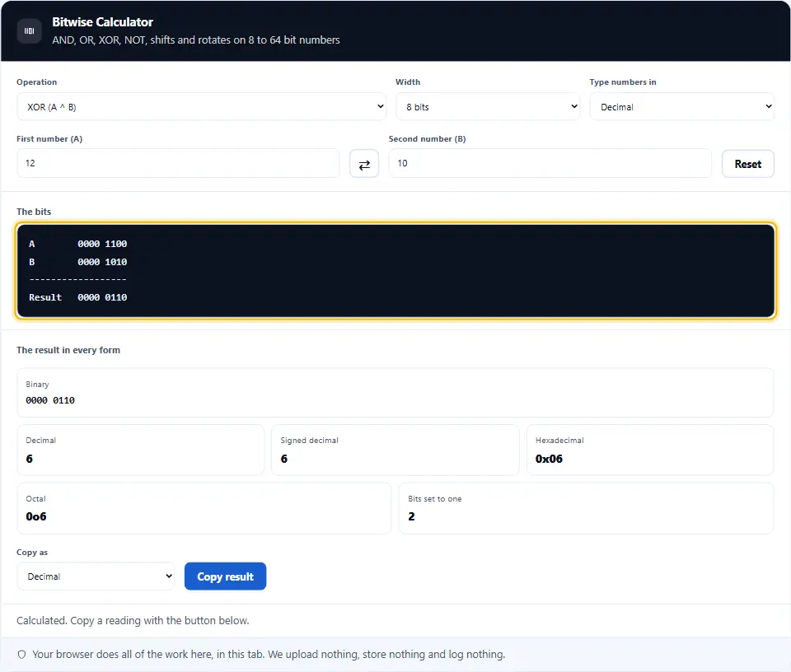791x672 pixels.
Task: Select the Binary result 0000 0110
Action: [50, 400]
